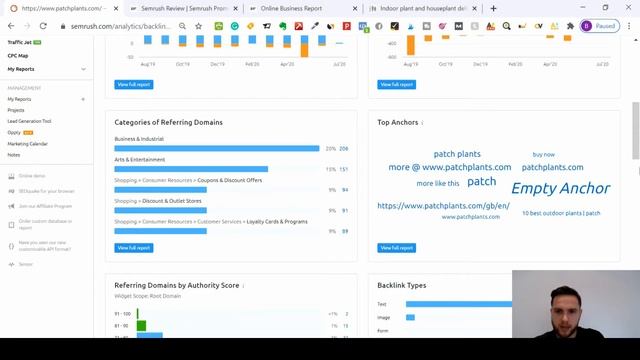
Task: Open a new browser tab
Action: 493,8
